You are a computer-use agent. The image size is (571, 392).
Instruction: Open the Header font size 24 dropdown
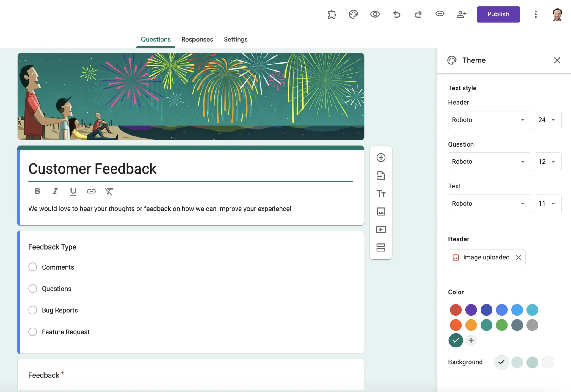click(548, 120)
